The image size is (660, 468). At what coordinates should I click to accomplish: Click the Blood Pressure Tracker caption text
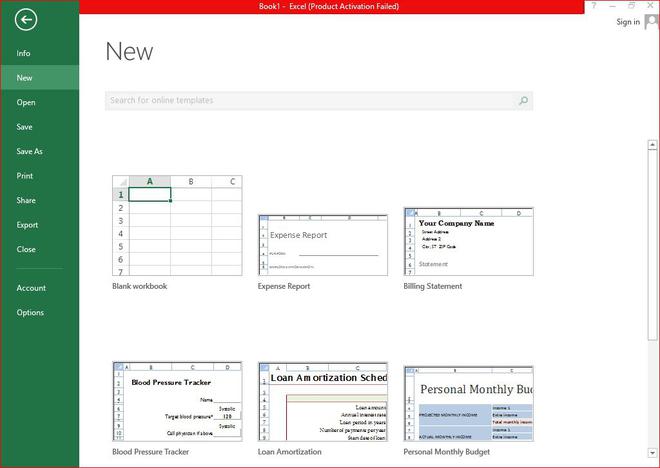(x=150, y=452)
